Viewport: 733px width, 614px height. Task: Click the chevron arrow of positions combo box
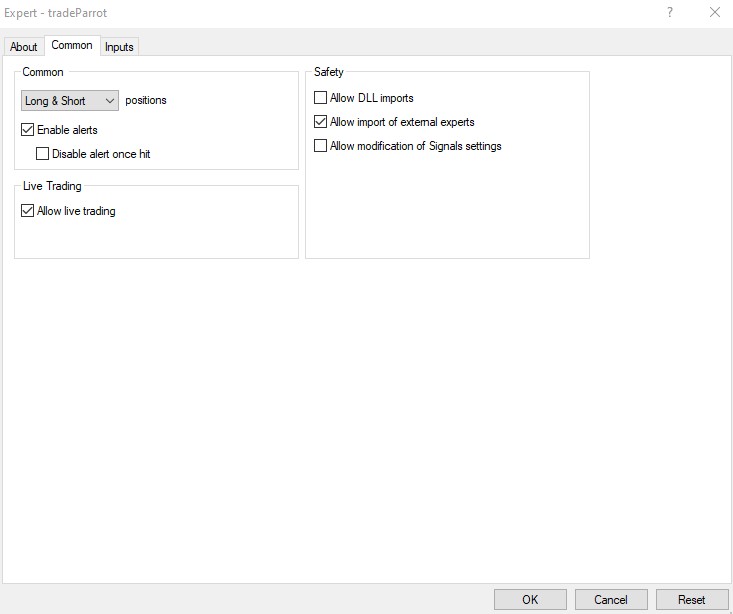pyautogui.click(x=109, y=101)
